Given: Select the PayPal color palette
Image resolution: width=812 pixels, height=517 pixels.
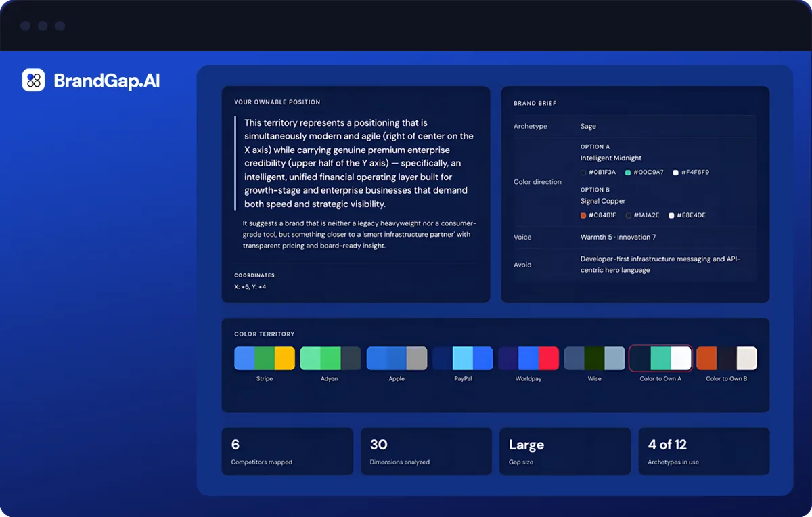Looking at the screenshot, I should click(x=463, y=358).
